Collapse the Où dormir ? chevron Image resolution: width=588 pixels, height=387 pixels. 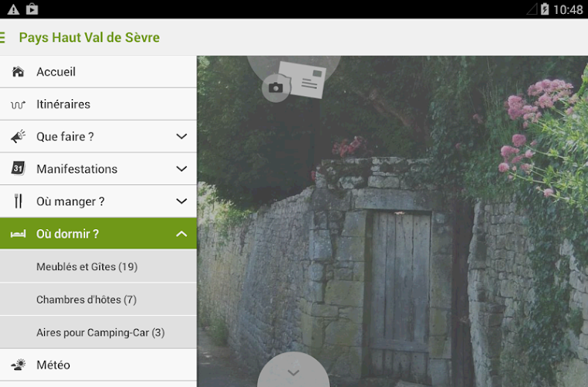(x=181, y=234)
